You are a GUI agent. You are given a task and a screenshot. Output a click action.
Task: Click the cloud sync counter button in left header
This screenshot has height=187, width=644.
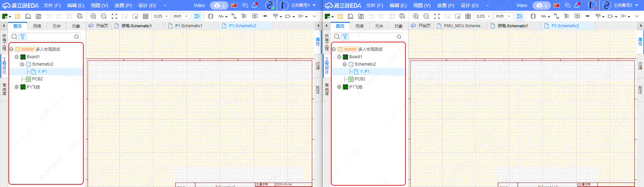pos(219,5)
